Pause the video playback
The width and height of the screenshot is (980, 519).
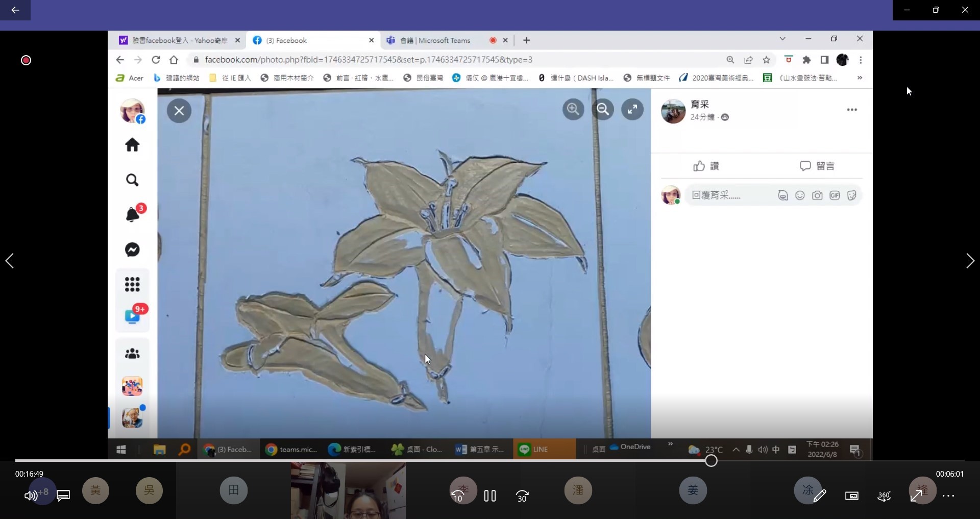(490, 496)
